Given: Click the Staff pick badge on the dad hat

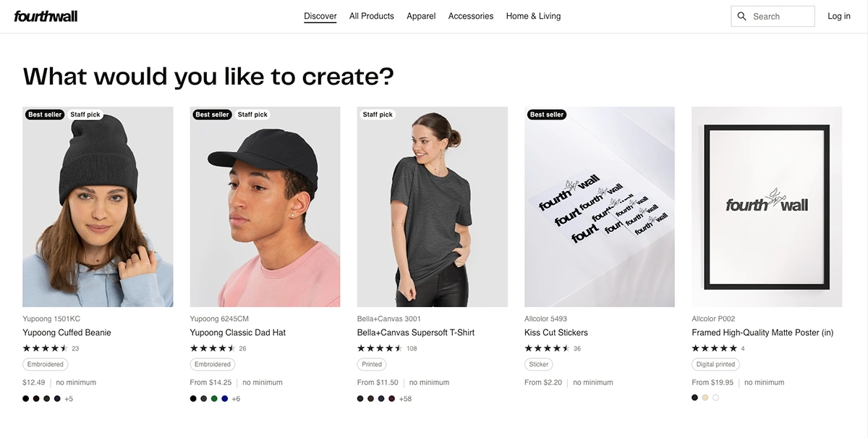Looking at the screenshot, I should click(252, 114).
